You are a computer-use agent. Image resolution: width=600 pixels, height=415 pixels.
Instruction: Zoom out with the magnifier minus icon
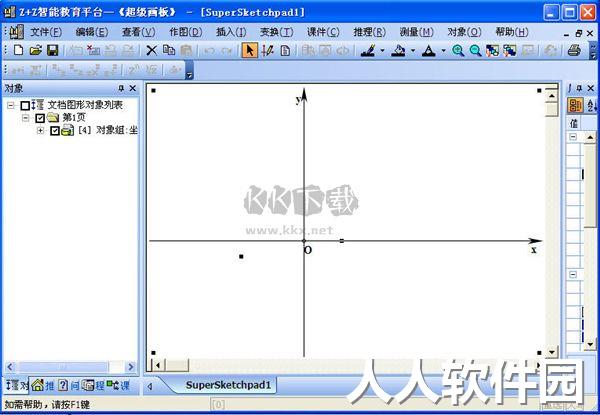coord(475,50)
